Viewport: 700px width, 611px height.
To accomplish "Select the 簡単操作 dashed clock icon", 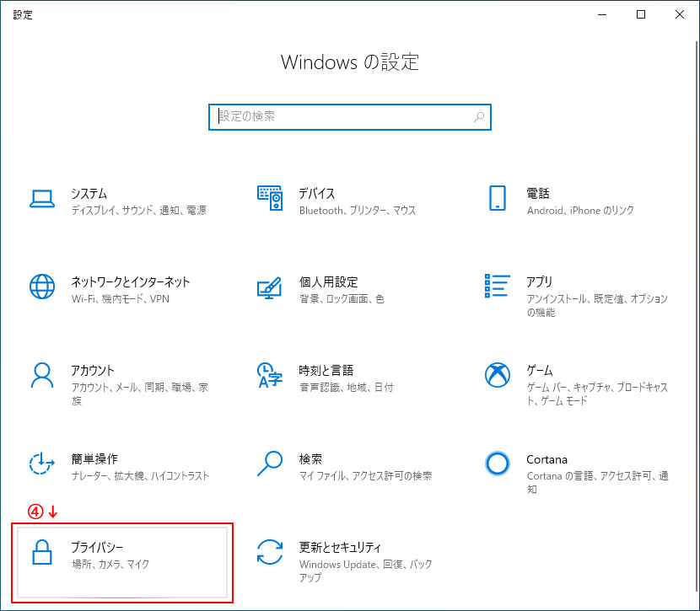I will [42, 463].
